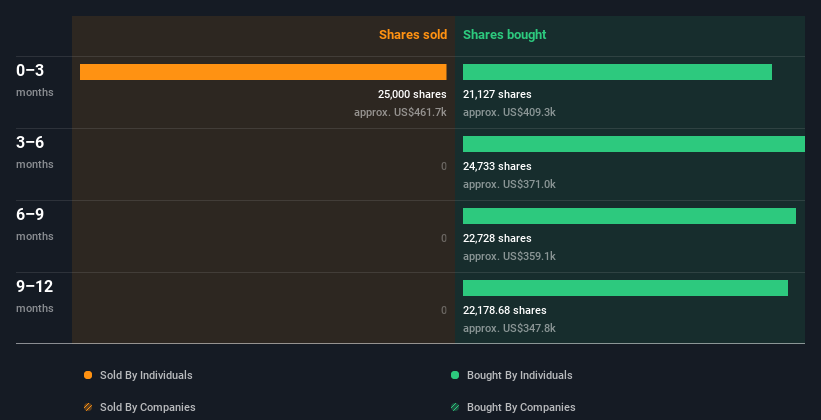
Task: Click the 22,178.68 shares value
Action: point(505,310)
